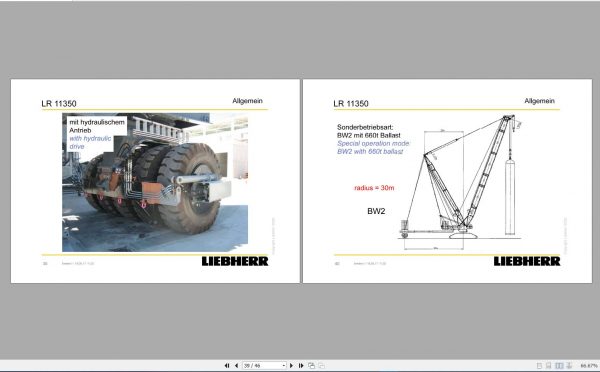This screenshot has height=372, width=600.
Task: Click the 66.67% zoom level
Action: pyautogui.click(x=589, y=366)
